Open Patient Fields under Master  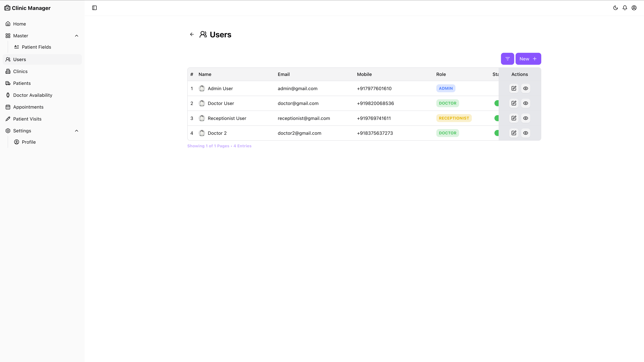tap(36, 47)
